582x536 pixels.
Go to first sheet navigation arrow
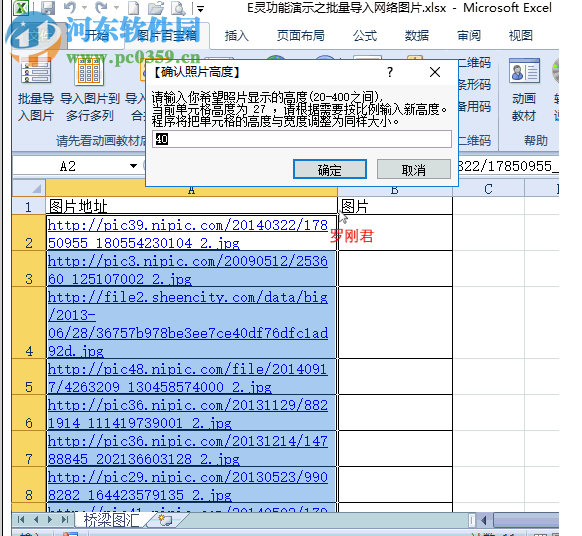click(x=21, y=520)
